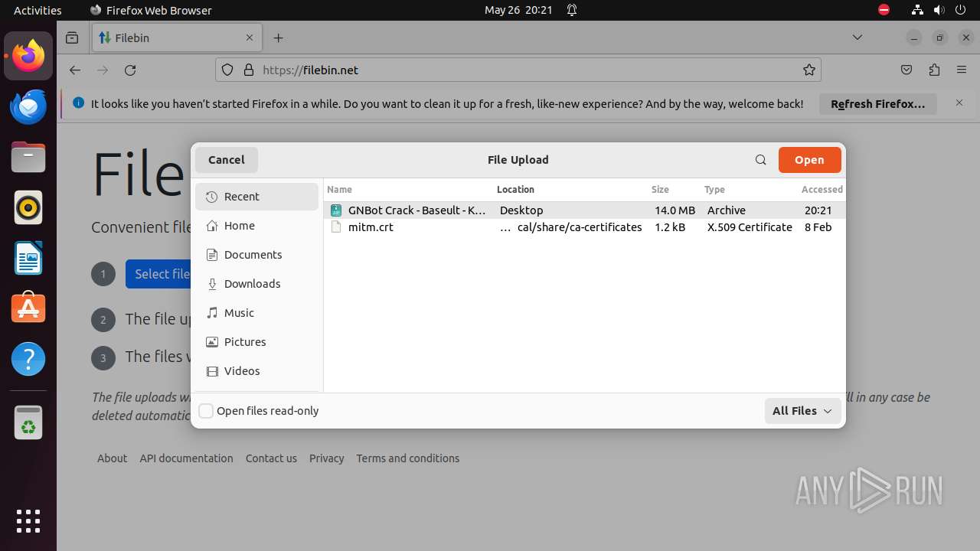Click the search icon in File Upload dialog
Image resolution: width=980 pixels, height=551 pixels.
[760, 160]
